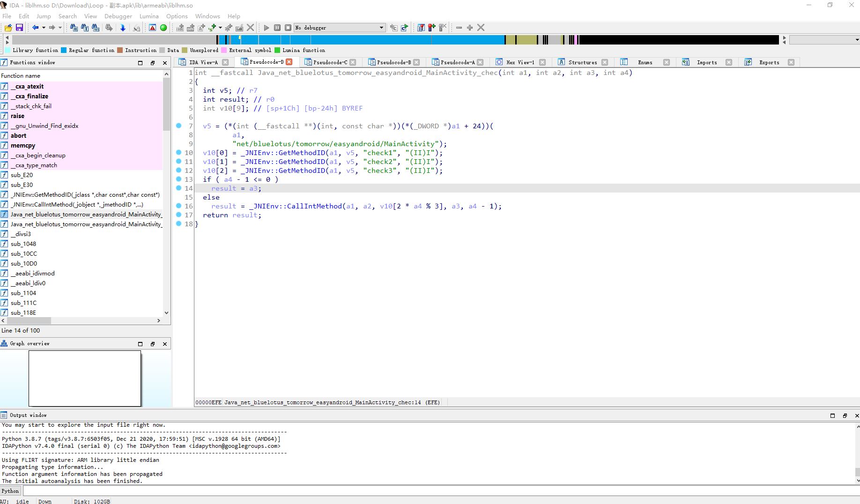Click the red warning triangle toolbar icon

pos(153,28)
